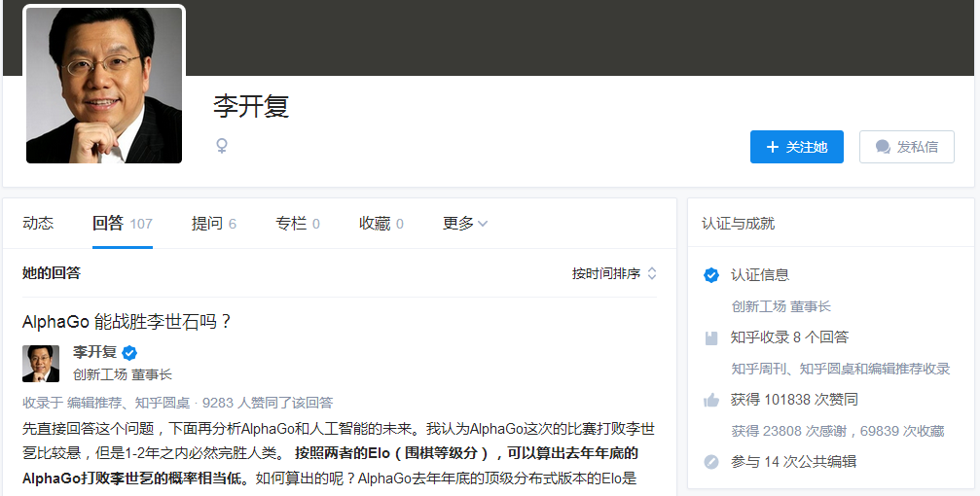This screenshot has height=496, width=980.
Task: Open the 按时间排序 sort dropdown
Action: 614,273
